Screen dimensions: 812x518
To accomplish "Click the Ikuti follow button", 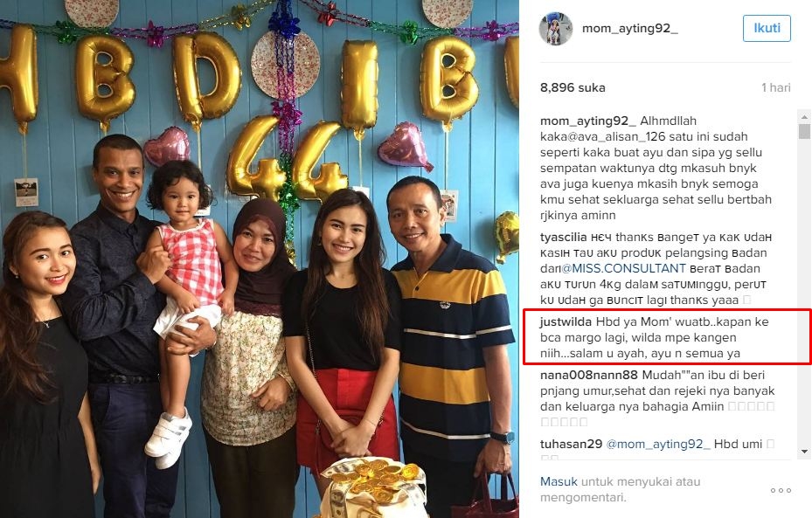I will [767, 28].
